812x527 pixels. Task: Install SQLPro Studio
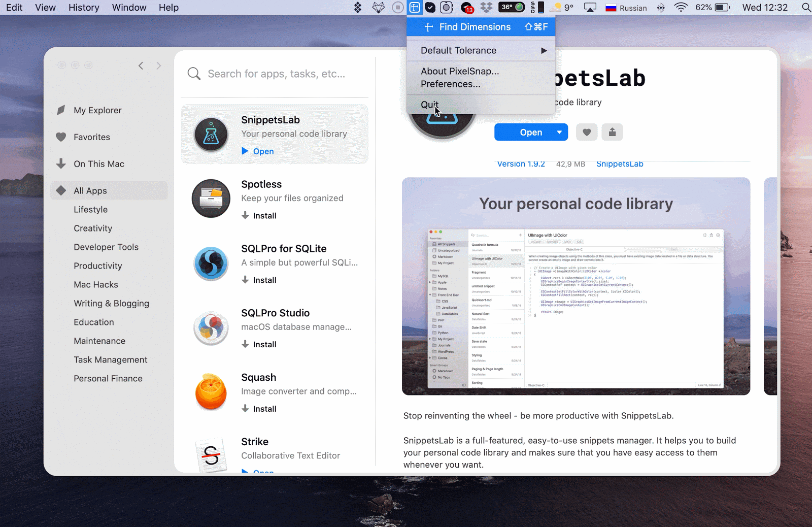click(x=259, y=345)
